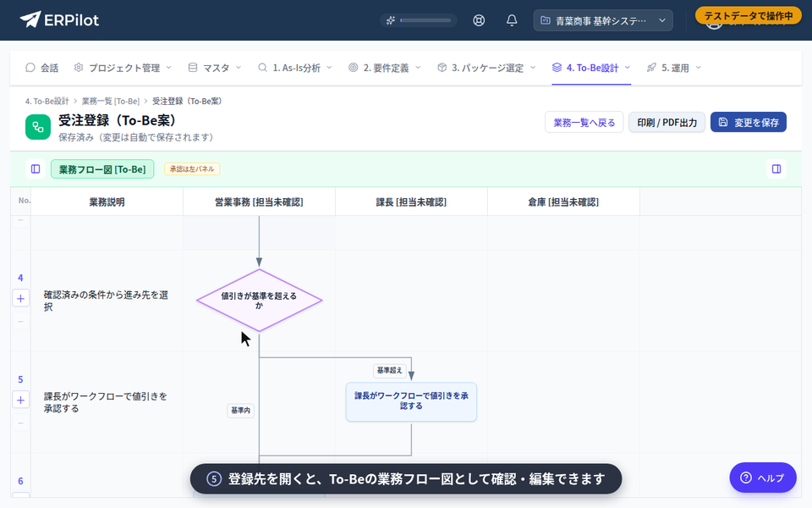Viewport: 812px width, 508px height.
Task: Click 課長 [担当未確認] column header
Action: 411,202
